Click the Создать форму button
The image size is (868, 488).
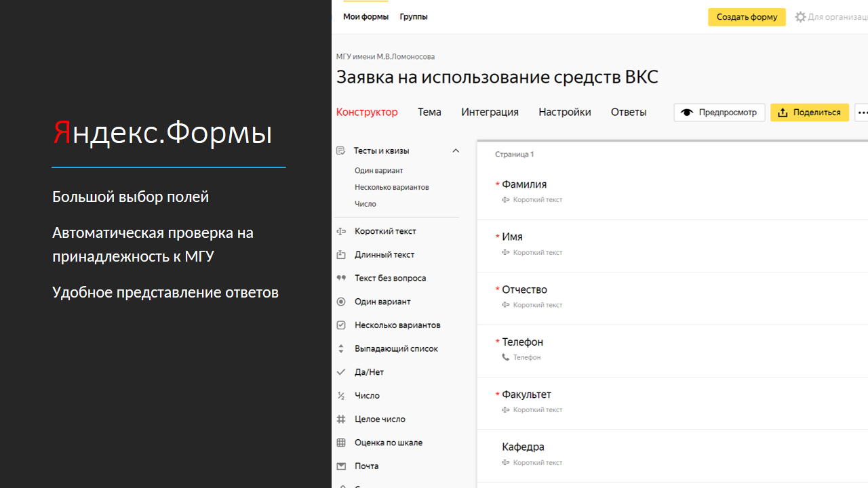[747, 17]
